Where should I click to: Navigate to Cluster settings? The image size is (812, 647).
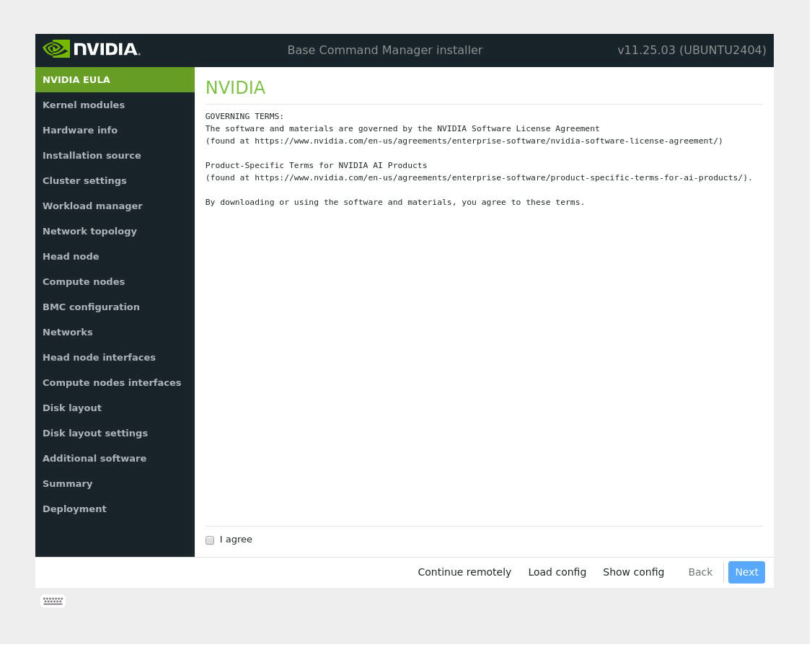coord(84,181)
